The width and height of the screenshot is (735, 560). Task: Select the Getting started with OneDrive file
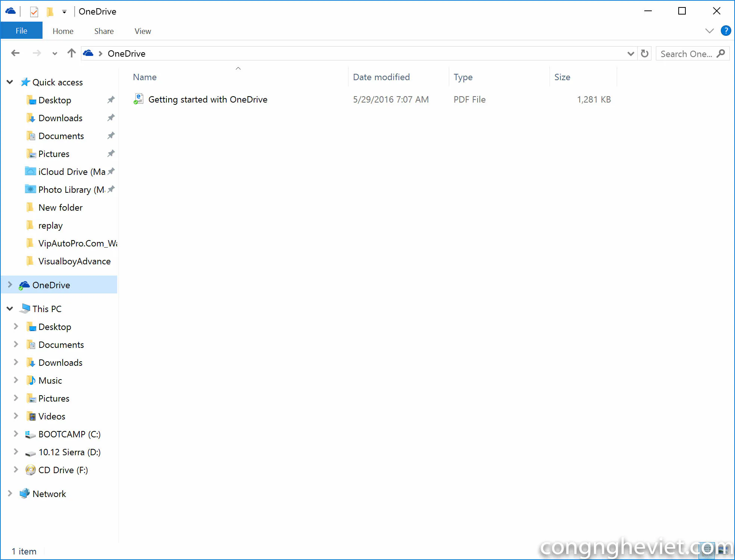click(x=208, y=100)
